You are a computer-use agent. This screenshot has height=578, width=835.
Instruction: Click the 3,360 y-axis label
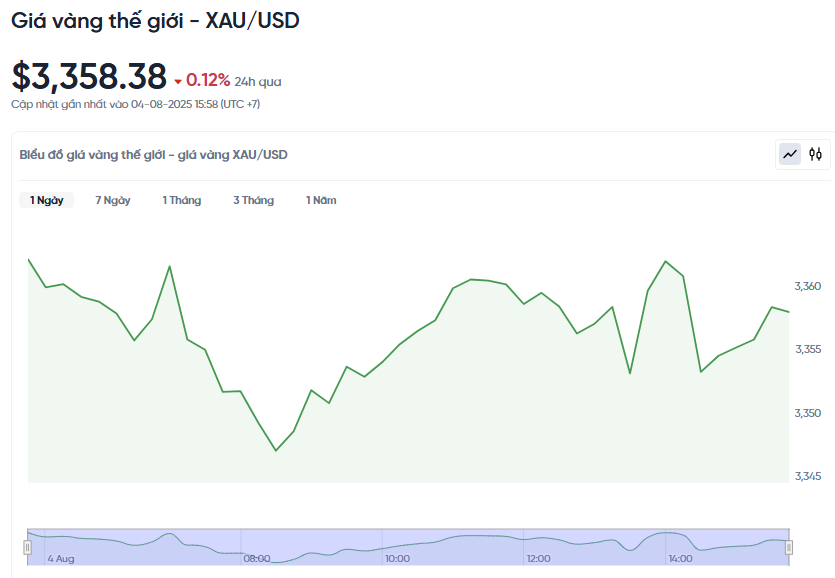coord(808,287)
